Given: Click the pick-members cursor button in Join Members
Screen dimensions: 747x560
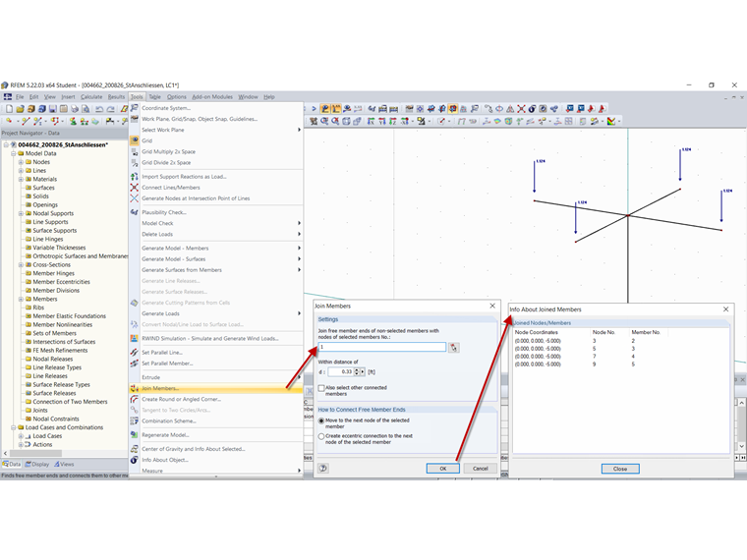Looking at the screenshot, I should coord(453,348).
